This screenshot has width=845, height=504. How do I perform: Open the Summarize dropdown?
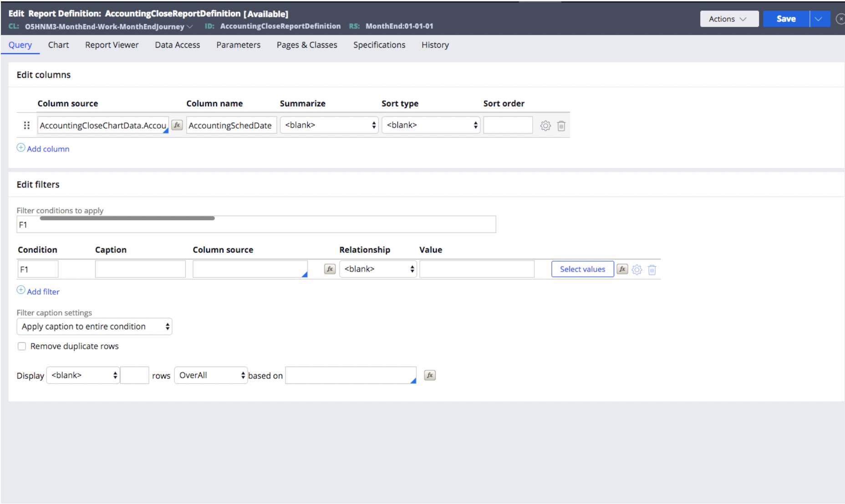329,125
